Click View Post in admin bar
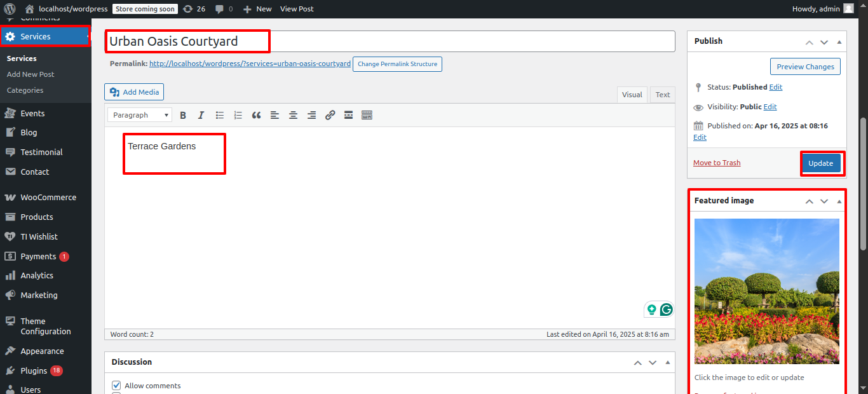Image resolution: width=868 pixels, height=394 pixels. point(297,9)
